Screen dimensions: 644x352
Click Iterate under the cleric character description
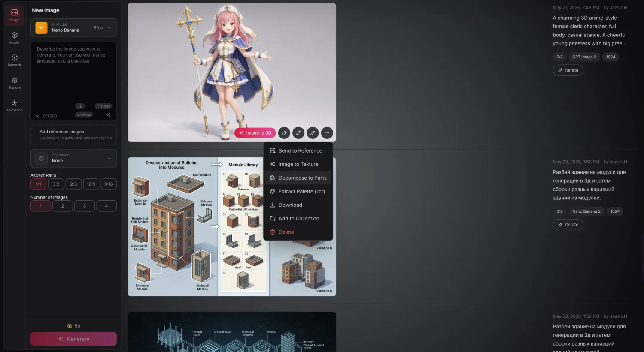click(568, 70)
